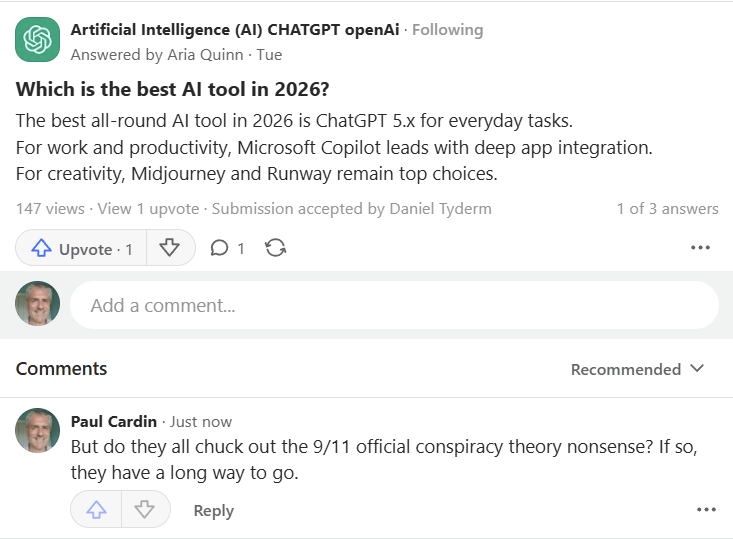733x539 pixels.
Task: Downvote Paul Cardin's comment
Action: 145,510
